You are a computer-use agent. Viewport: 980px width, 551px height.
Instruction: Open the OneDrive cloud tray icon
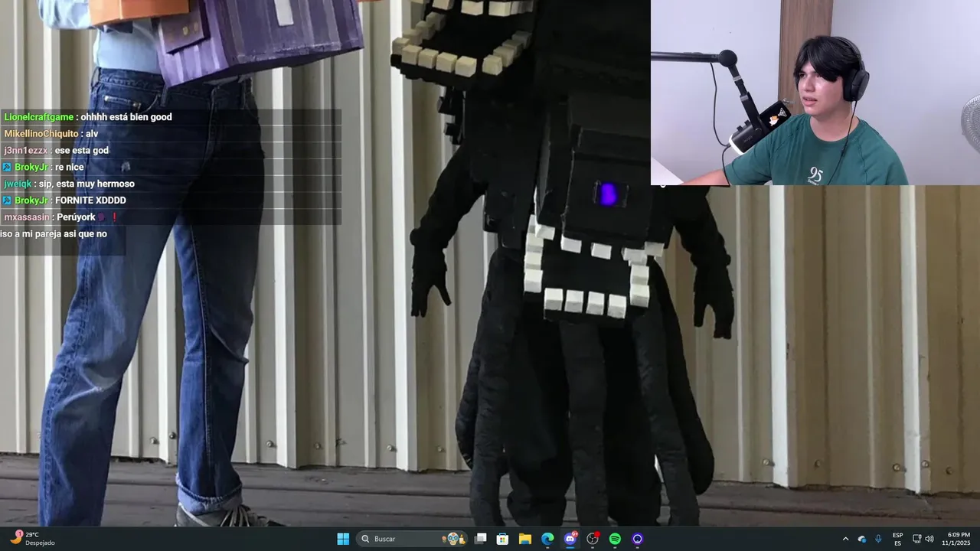862,539
